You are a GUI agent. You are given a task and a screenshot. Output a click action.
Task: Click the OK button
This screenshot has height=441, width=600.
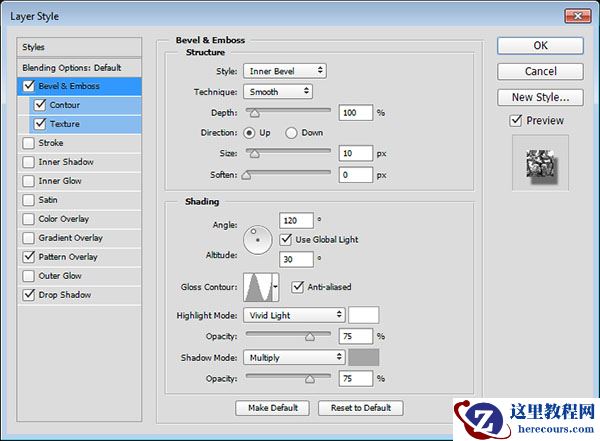coord(540,45)
